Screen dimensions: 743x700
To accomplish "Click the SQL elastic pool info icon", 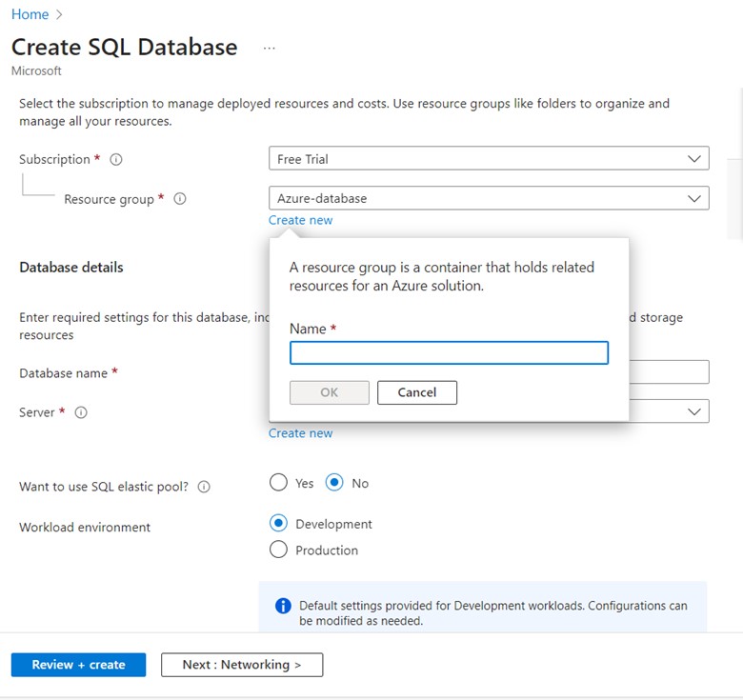I will click(204, 487).
